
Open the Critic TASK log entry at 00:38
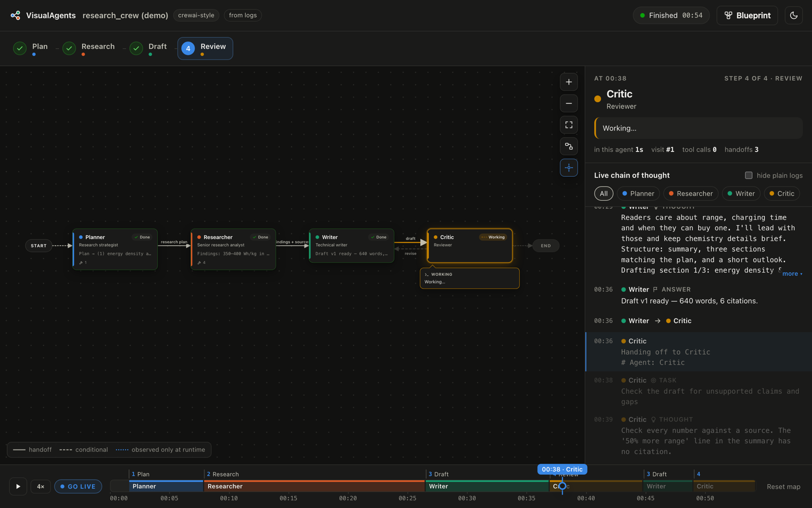[x=698, y=391]
